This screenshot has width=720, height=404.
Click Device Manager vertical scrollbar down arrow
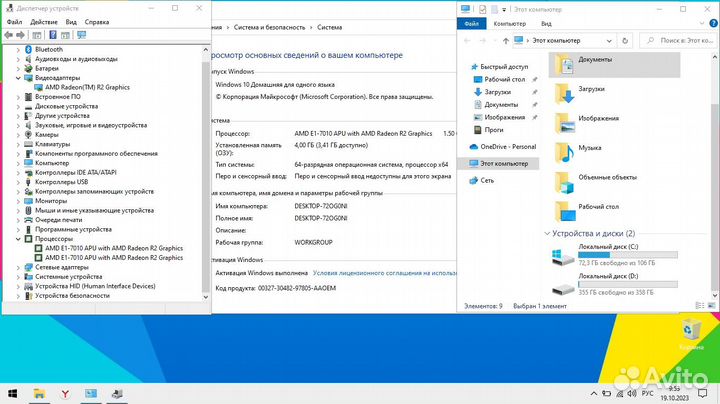pos(206,297)
